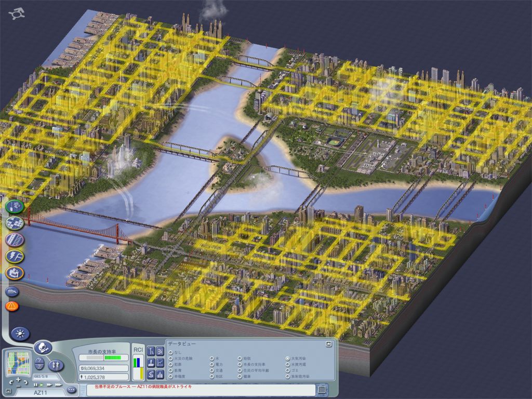This screenshot has height=399, width=532.
Task: Rotate the city view clockwise
Action: 27,382
